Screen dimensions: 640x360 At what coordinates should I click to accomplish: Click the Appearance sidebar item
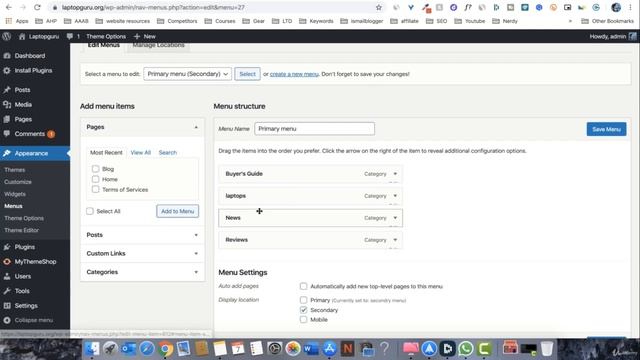[x=31, y=153]
